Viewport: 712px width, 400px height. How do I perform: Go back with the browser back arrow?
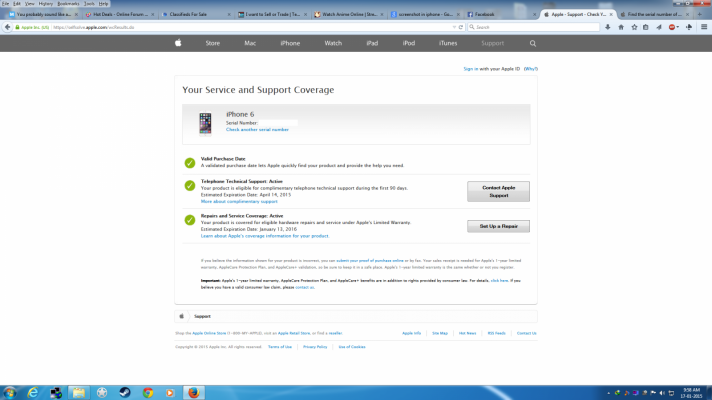tap(7, 27)
